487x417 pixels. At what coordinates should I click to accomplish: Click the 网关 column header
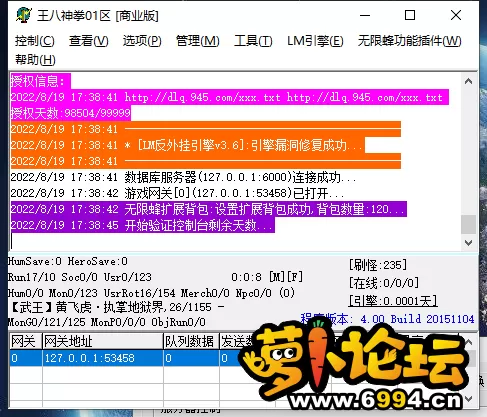click(26, 341)
